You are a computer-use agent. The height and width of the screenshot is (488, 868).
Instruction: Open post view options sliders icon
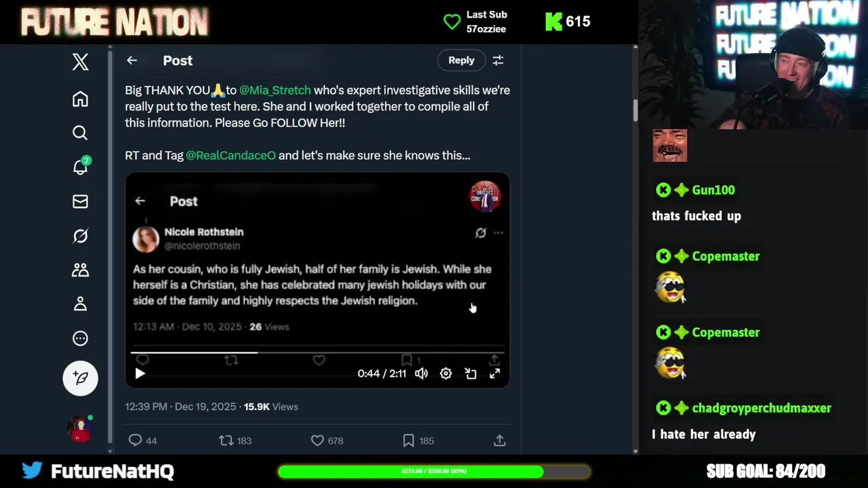[x=498, y=60]
